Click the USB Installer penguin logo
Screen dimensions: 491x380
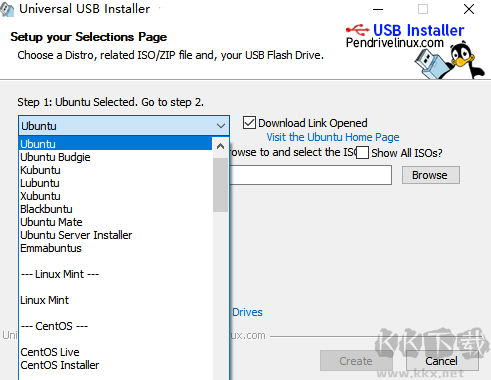tap(449, 61)
